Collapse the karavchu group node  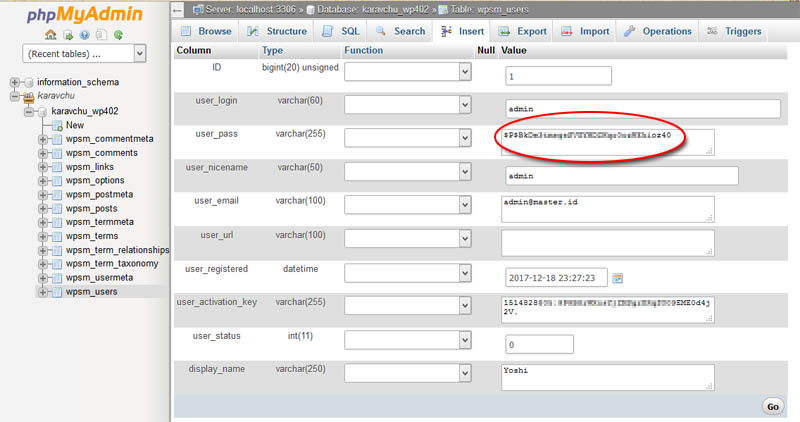tap(15, 96)
